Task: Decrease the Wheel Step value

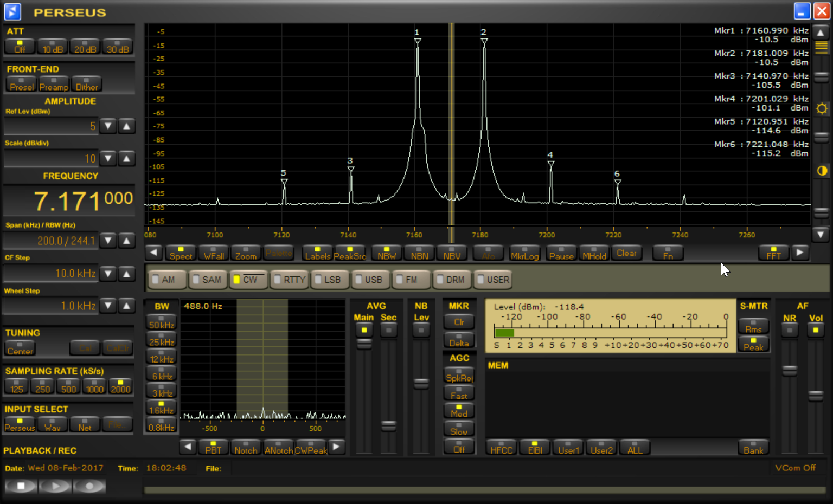Action: pyautogui.click(x=108, y=306)
